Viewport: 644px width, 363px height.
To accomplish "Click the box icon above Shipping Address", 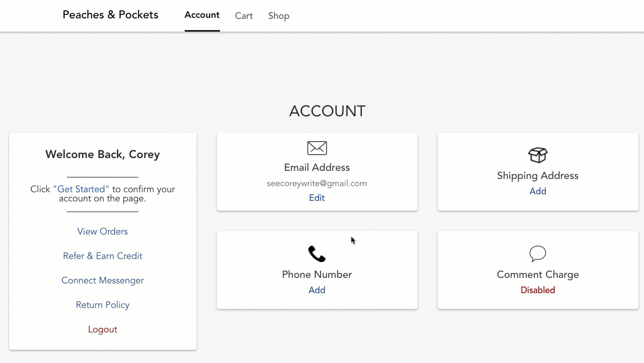I will (538, 155).
